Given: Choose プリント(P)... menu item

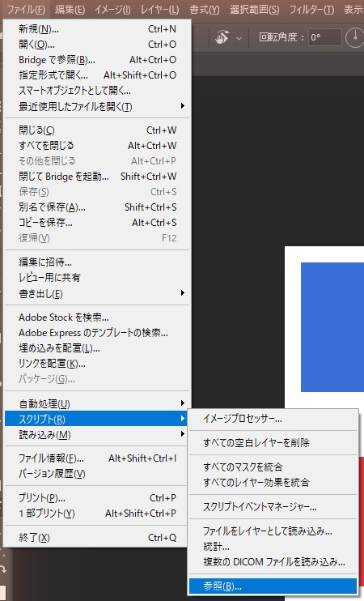Looking at the screenshot, I should pos(97,497).
